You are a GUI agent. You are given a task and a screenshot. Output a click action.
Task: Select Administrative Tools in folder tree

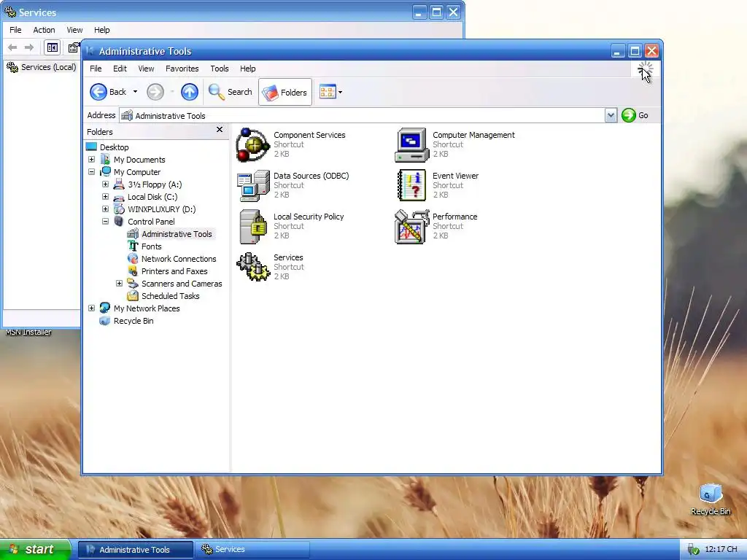pyautogui.click(x=177, y=234)
